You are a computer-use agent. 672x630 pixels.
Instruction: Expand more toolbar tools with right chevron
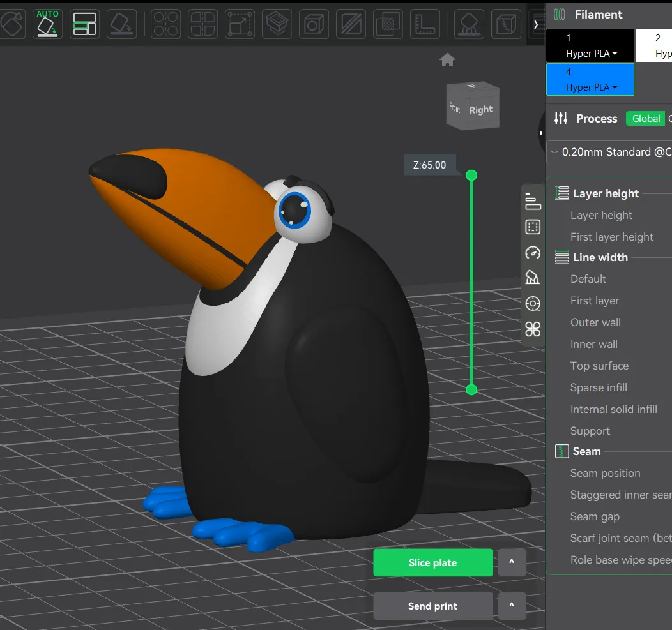tap(536, 24)
